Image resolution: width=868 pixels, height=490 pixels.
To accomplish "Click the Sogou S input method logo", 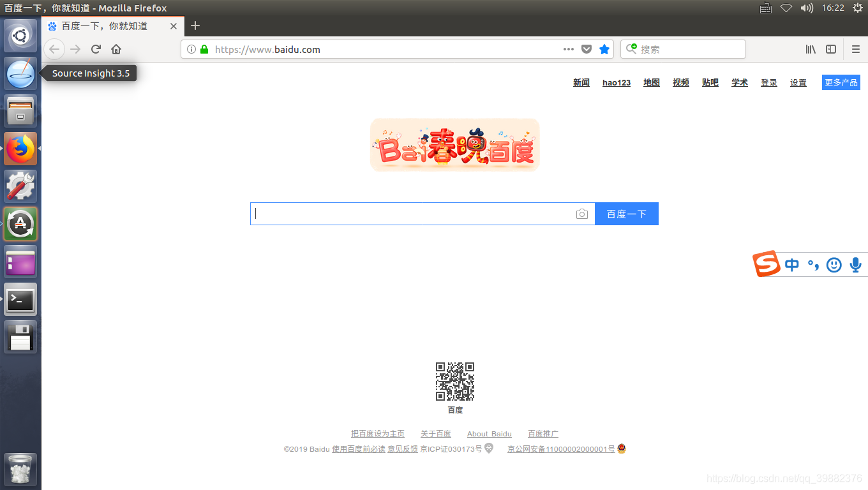I will (767, 264).
